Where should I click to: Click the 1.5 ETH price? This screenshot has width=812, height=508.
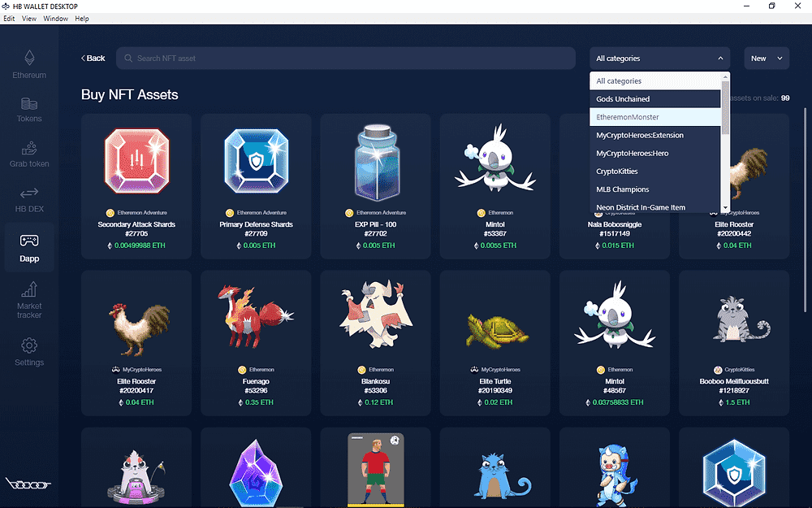[x=738, y=402]
